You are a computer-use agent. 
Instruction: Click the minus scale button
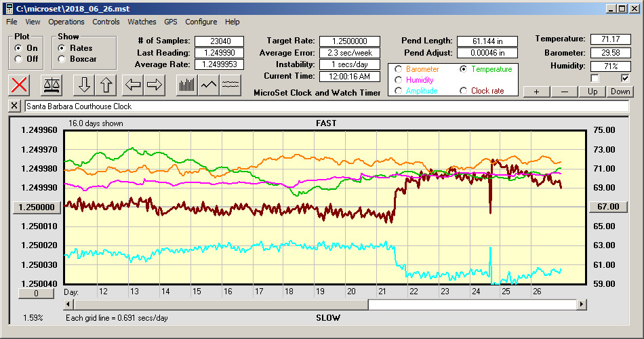pos(564,92)
